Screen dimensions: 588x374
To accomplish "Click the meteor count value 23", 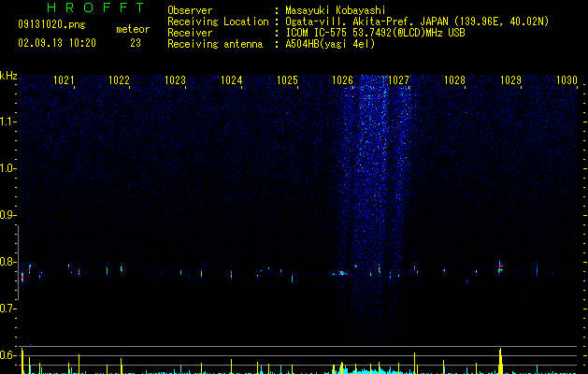I will point(136,43).
